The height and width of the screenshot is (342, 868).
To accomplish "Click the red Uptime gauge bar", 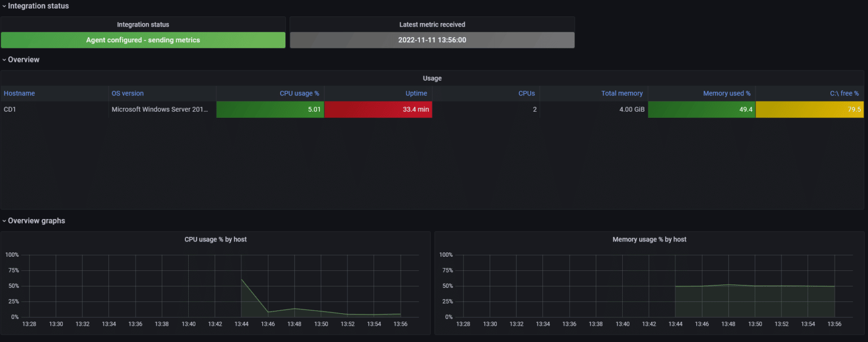I will pos(379,109).
